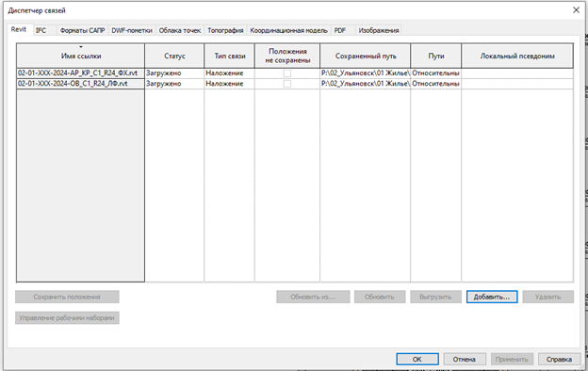
Task: Click local alias field of АР_КР row
Action: click(x=517, y=73)
